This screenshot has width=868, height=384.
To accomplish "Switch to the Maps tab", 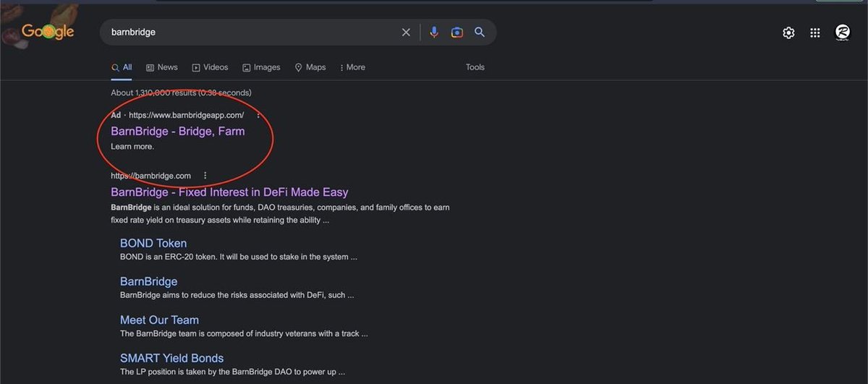I will point(310,67).
